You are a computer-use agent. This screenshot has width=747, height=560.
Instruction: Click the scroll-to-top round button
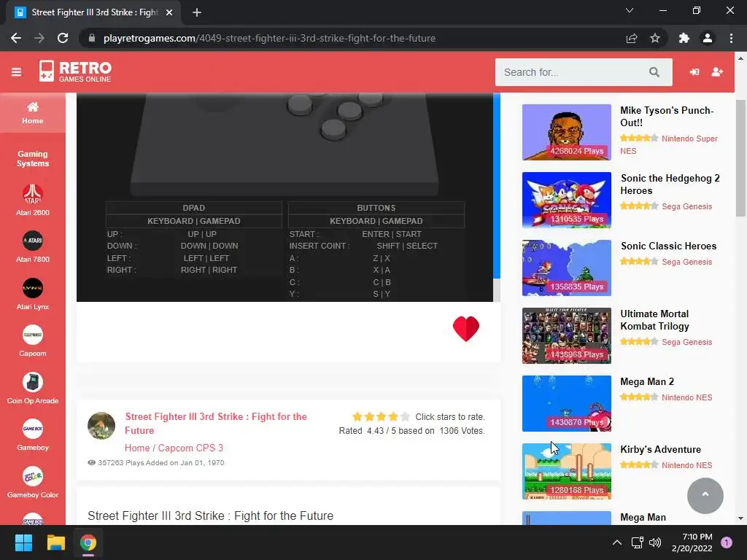coord(705,495)
